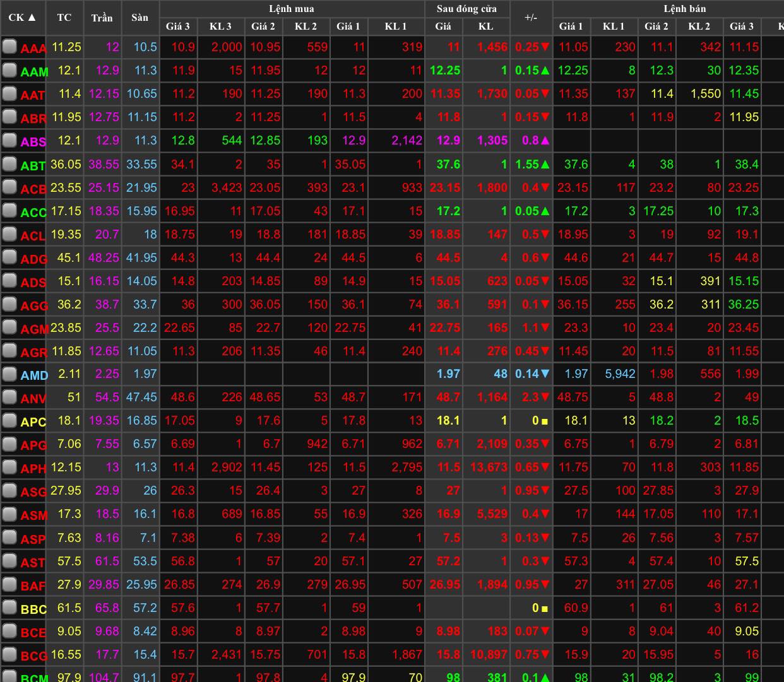The image size is (784, 682).
Task: Click the TC column header
Action: (64, 18)
